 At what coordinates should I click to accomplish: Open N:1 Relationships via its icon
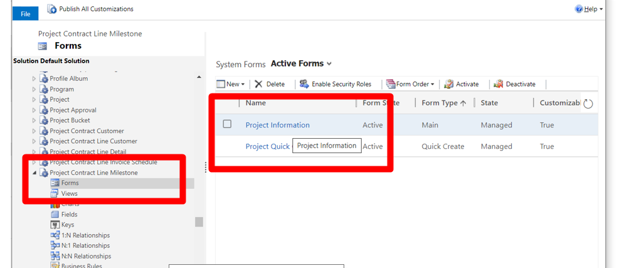(x=55, y=245)
